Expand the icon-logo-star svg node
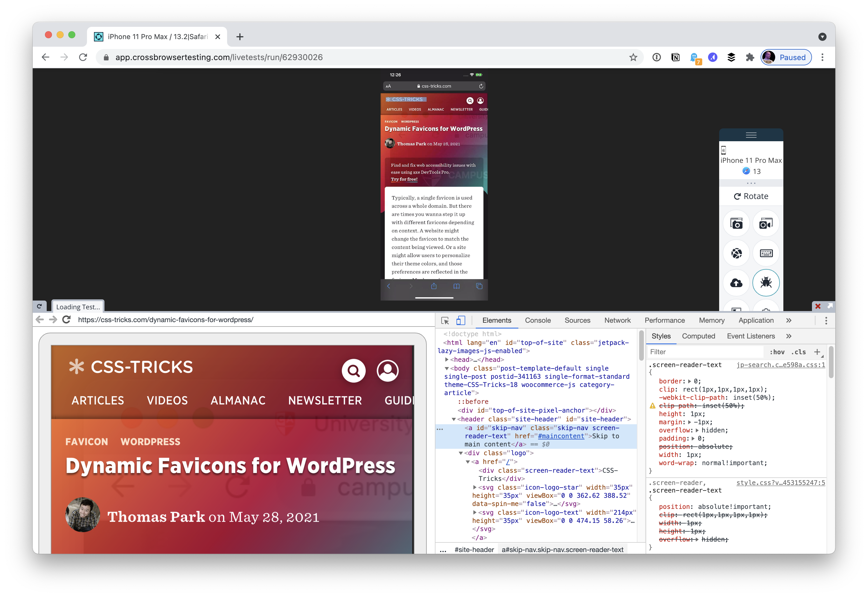Screen dimensions: 868x597 coord(475,487)
